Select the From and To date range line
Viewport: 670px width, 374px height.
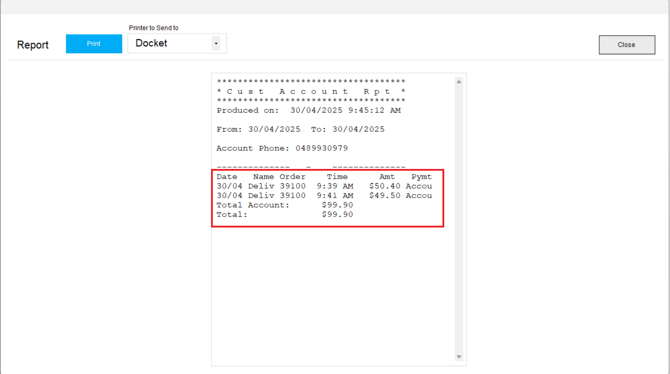300,129
